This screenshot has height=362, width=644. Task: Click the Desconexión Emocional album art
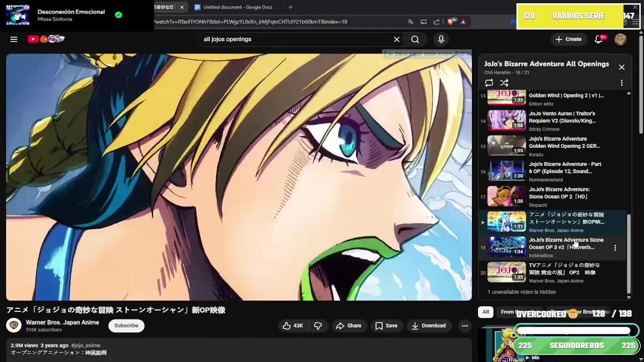18,15
